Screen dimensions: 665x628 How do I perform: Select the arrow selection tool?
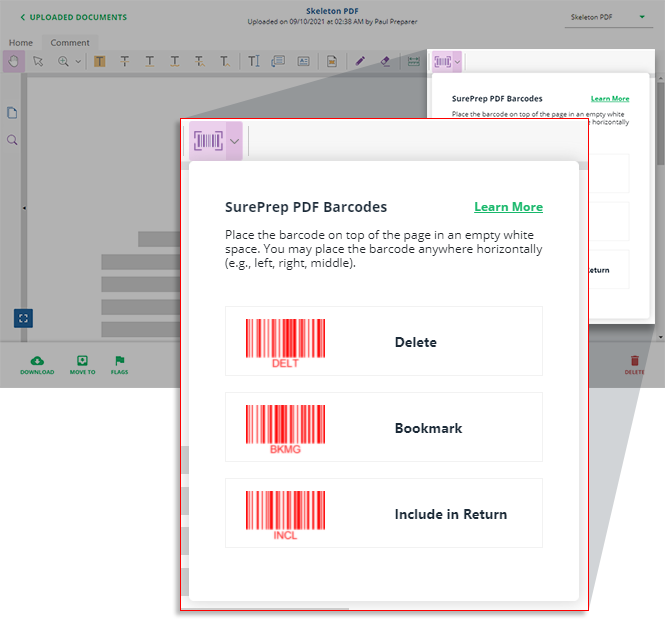38,61
